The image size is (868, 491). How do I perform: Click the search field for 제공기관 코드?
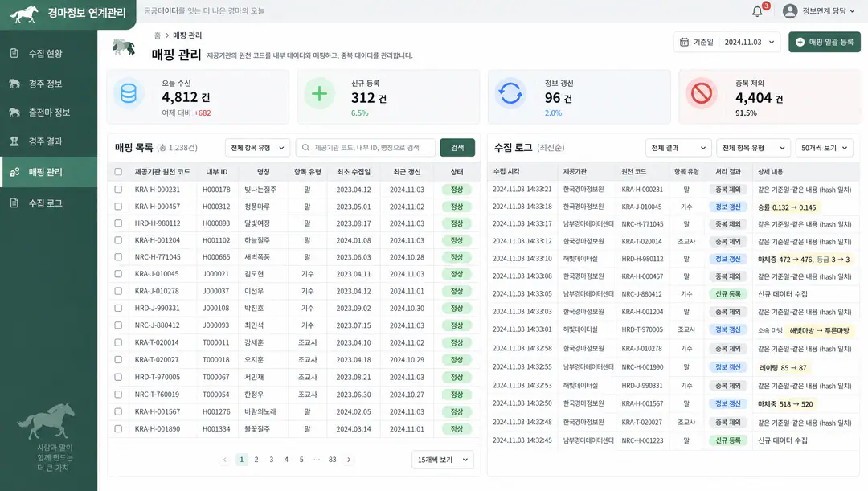(366, 148)
